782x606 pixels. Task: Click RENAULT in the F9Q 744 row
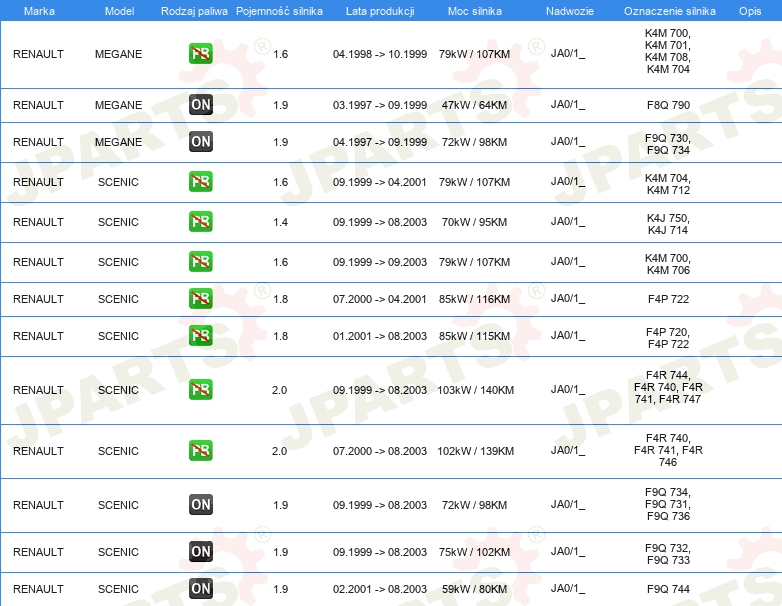(38, 589)
